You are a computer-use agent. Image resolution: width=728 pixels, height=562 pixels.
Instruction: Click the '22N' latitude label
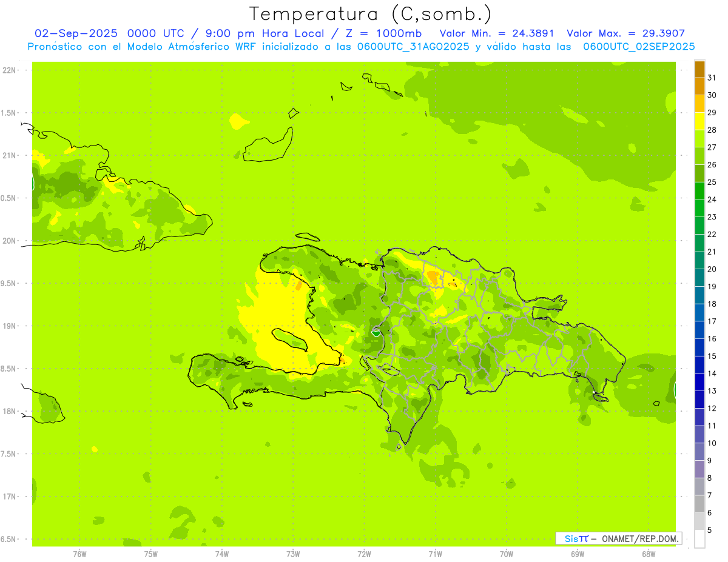coord(9,70)
